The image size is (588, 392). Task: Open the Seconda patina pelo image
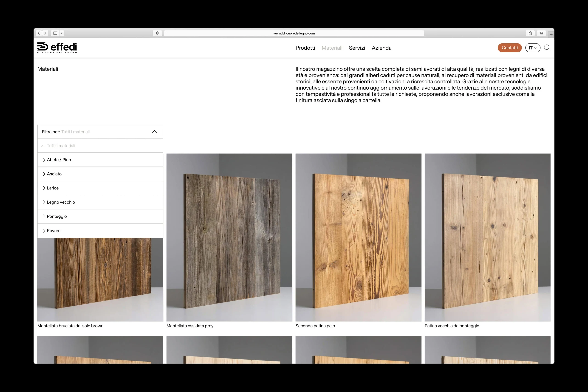click(358, 237)
